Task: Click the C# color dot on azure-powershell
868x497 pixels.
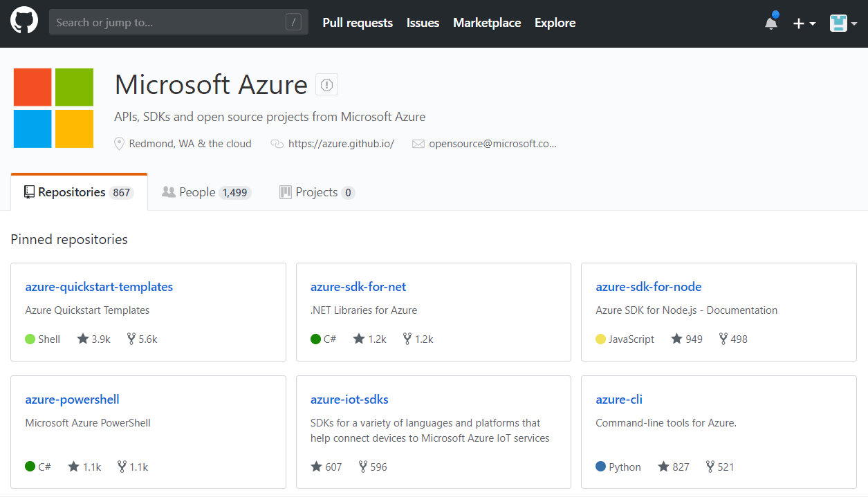Action: click(30, 467)
